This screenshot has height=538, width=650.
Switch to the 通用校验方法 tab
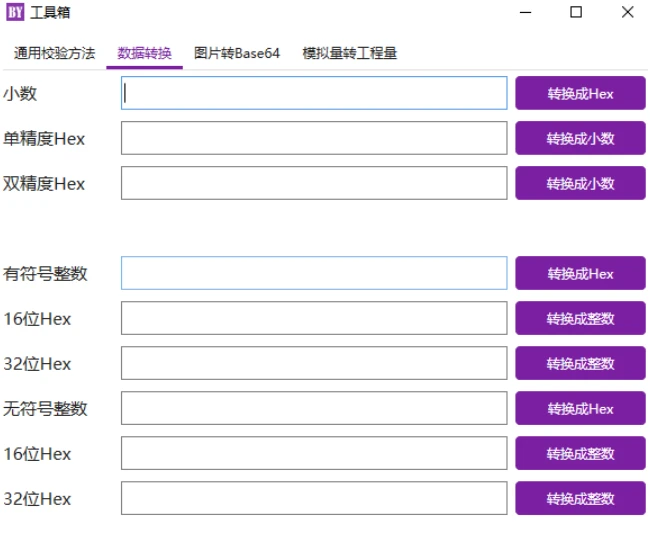point(54,53)
